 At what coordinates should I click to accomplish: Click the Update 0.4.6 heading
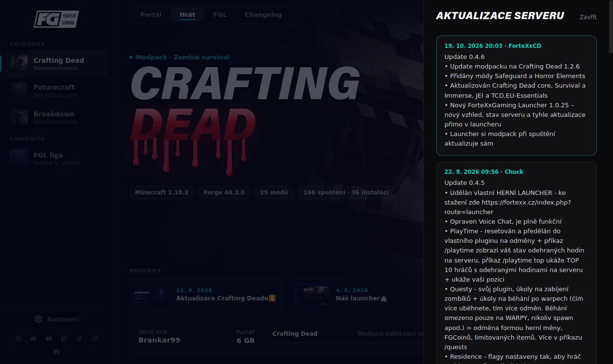(465, 57)
